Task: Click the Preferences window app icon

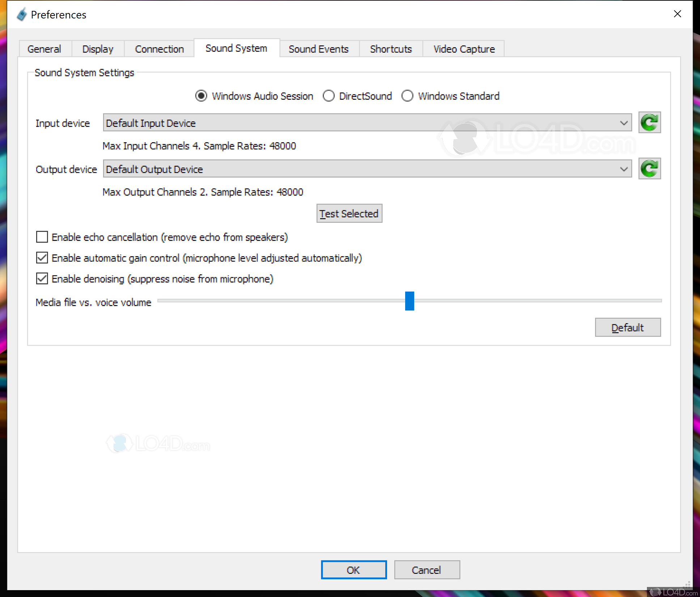Action: [x=22, y=14]
